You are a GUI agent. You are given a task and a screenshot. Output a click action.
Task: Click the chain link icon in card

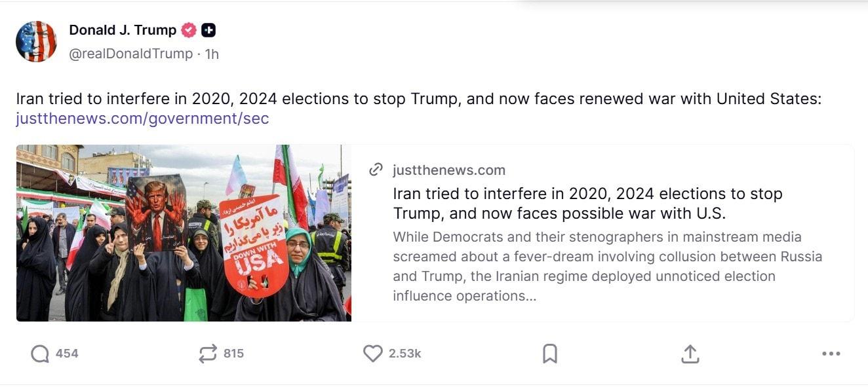[376, 170]
